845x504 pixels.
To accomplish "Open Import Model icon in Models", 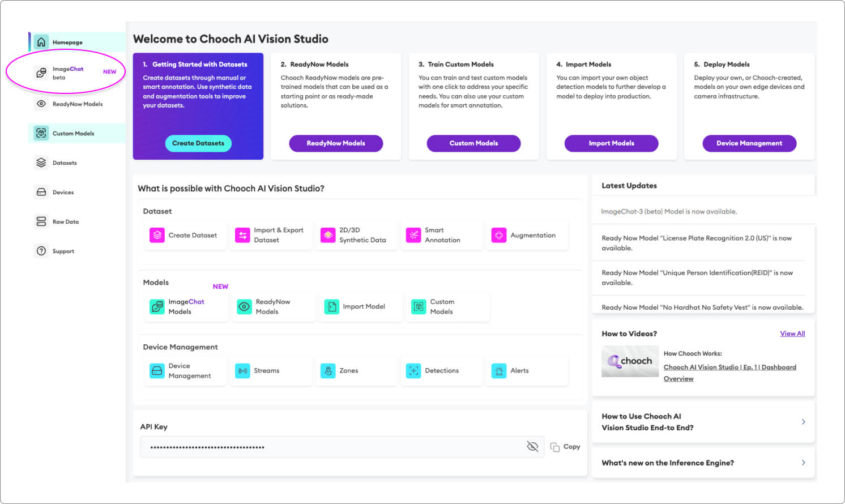I will (331, 306).
